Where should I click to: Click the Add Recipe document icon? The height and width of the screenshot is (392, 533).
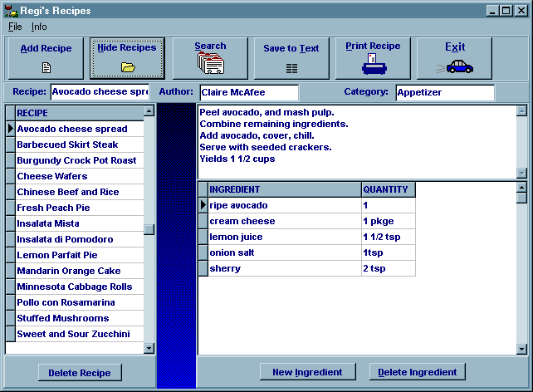pos(46,68)
